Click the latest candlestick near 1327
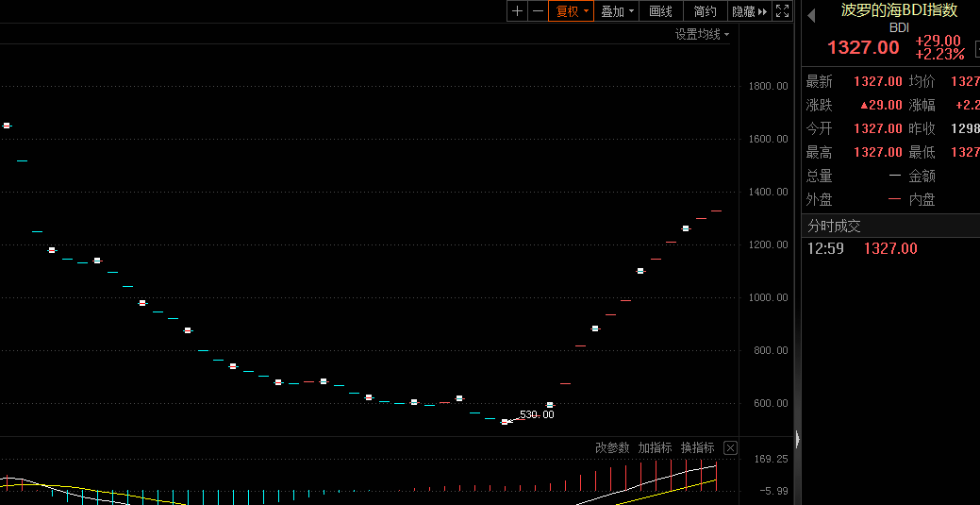The height and width of the screenshot is (505, 980). [716, 210]
